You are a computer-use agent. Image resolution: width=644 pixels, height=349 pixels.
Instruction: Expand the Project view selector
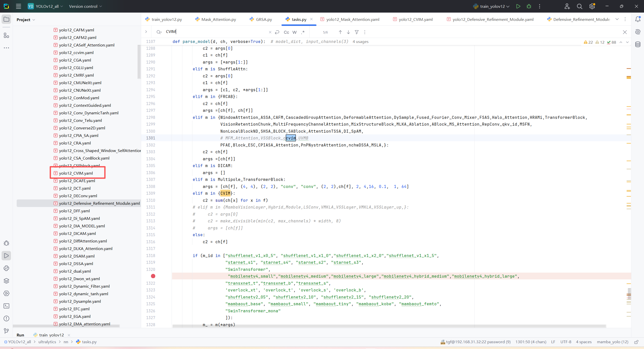click(x=26, y=20)
